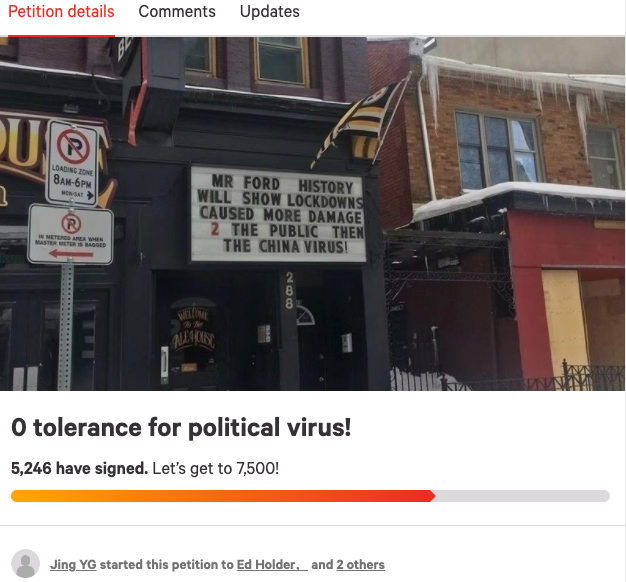Click the MR FORD marquee sign in photo
Viewport: 626px width, 582px height.
tap(278, 214)
